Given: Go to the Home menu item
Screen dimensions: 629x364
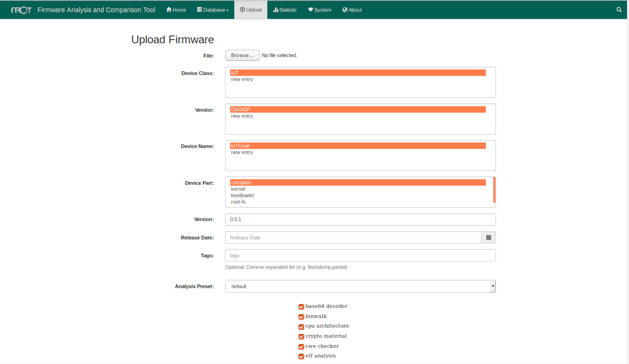Looking at the screenshot, I should [176, 10].
